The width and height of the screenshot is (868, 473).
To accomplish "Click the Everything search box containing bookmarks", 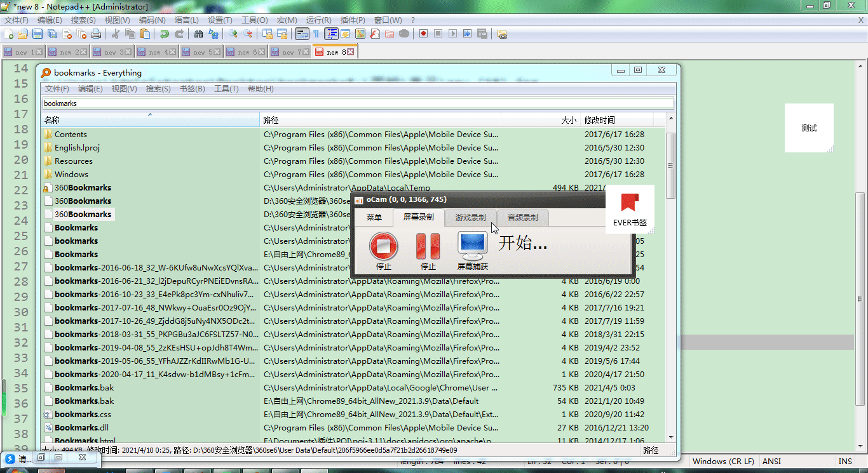I will click(x=358, y=103).
